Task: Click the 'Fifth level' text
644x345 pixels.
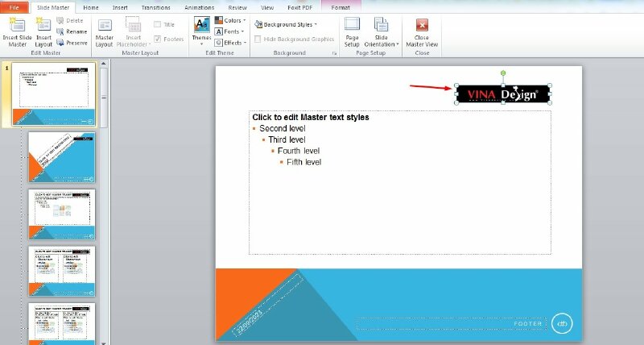Action: click(303, 162)
